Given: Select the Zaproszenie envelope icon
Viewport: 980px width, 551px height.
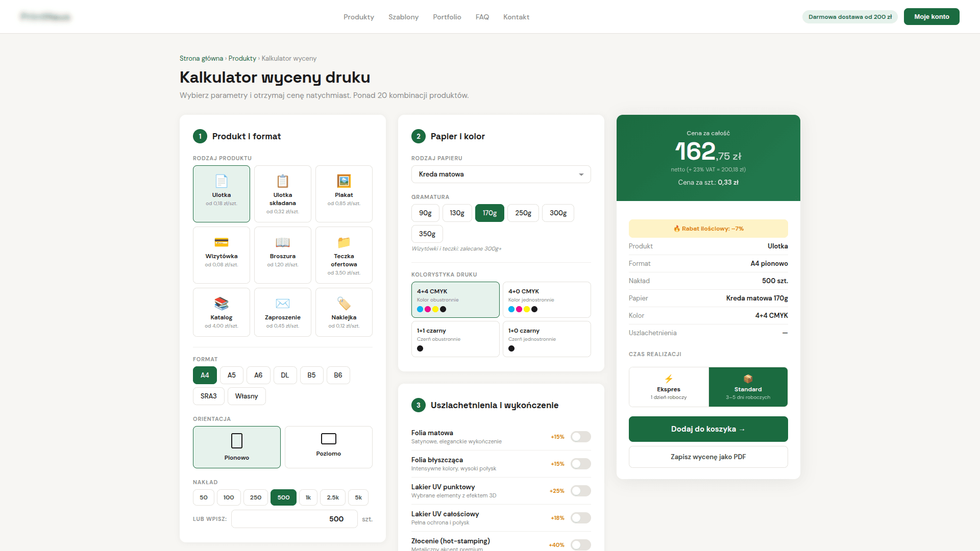Looking at the screenshot, I should pos(282,304).
